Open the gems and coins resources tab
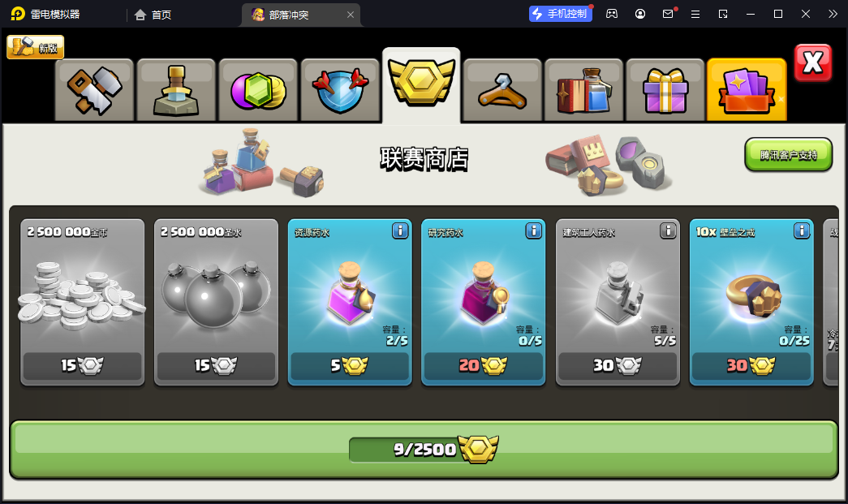The height and width of the screenshot is (504, 848). (x=258, y=90)
